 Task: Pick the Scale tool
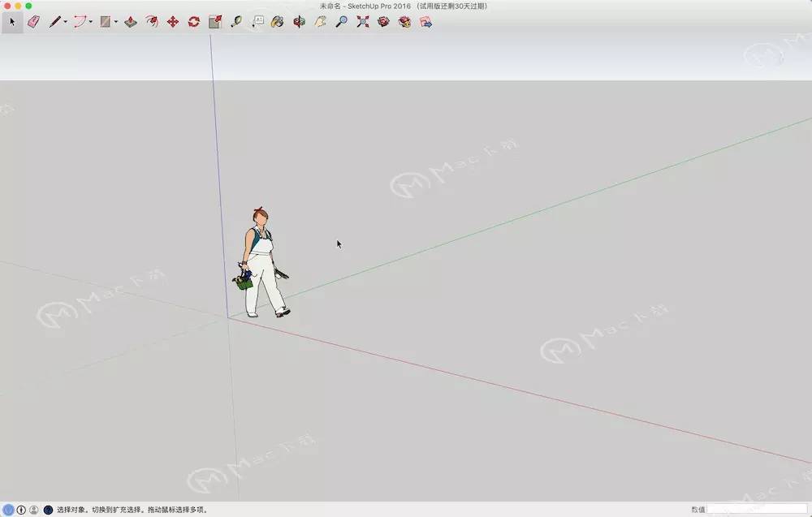tap(215, 22)
